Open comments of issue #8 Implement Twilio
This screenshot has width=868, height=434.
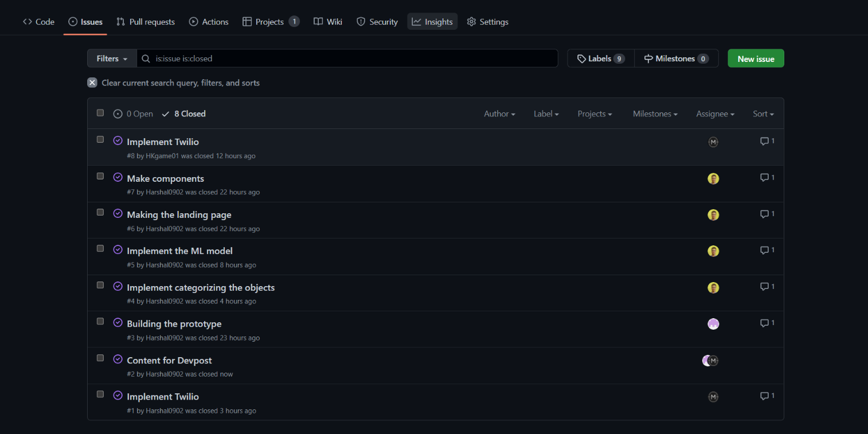[x=767, y=141]
